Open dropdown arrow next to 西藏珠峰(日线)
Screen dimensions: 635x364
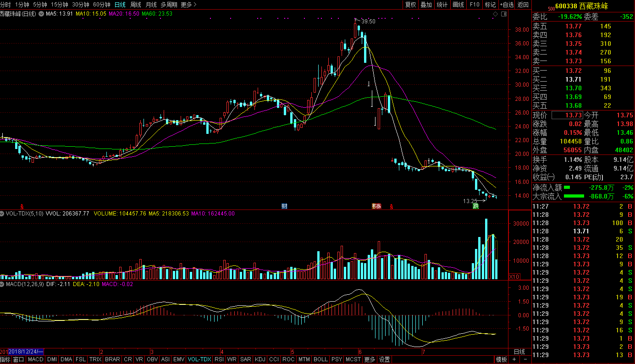40,14
